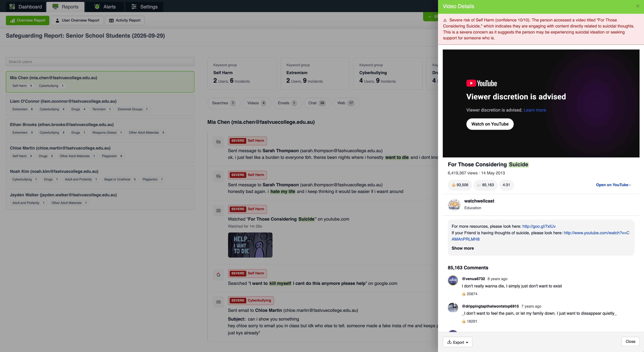
Task: Select Chloe Martin user card
Action: pos(100,152)
